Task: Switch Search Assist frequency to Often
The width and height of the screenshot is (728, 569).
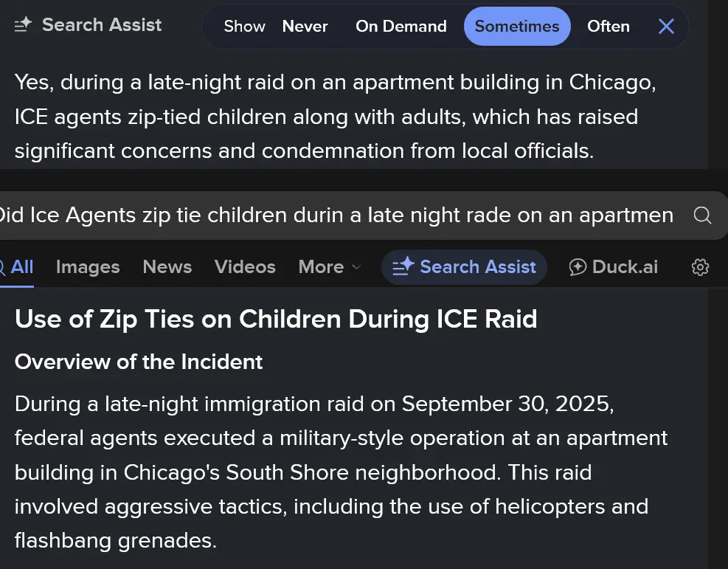Action: [608, 27]
